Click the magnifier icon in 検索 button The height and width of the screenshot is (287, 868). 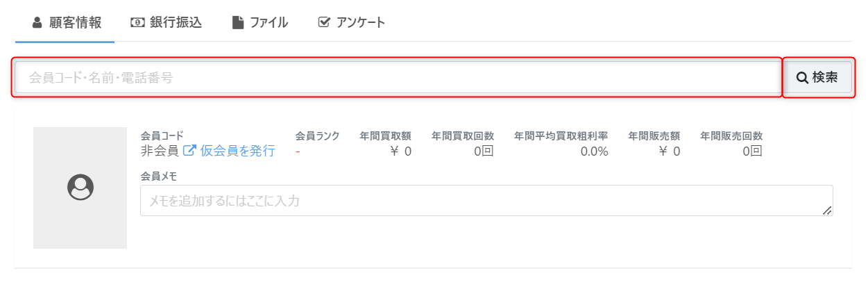802,78
